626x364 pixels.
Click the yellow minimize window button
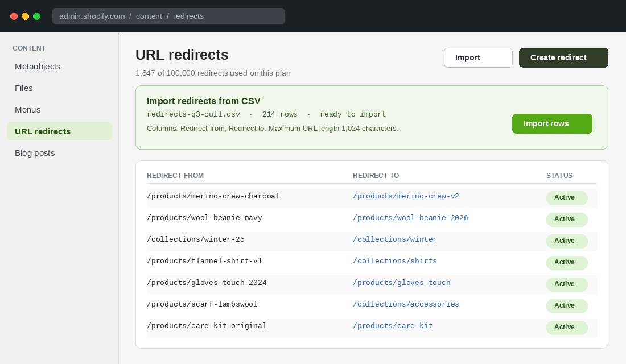[25, 16]
